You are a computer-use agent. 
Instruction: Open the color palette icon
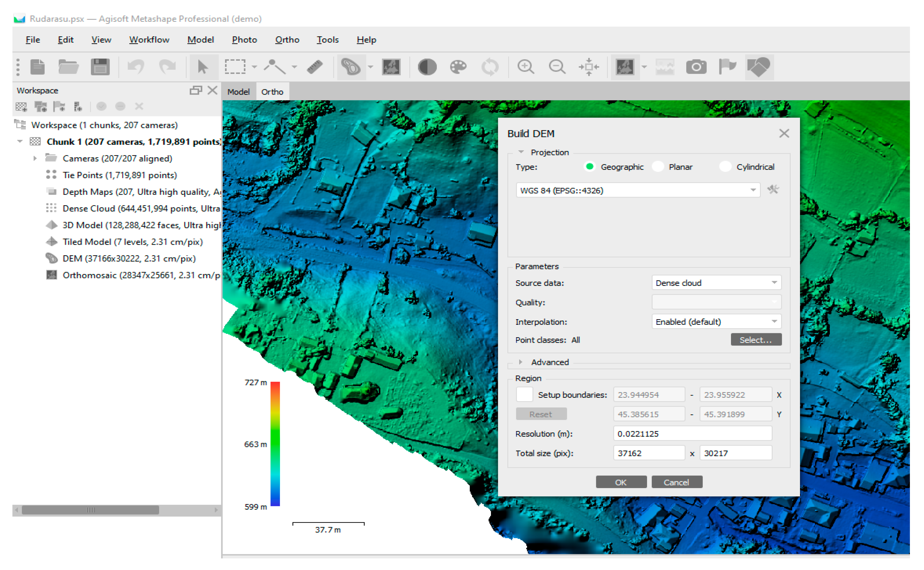[458, 67]
